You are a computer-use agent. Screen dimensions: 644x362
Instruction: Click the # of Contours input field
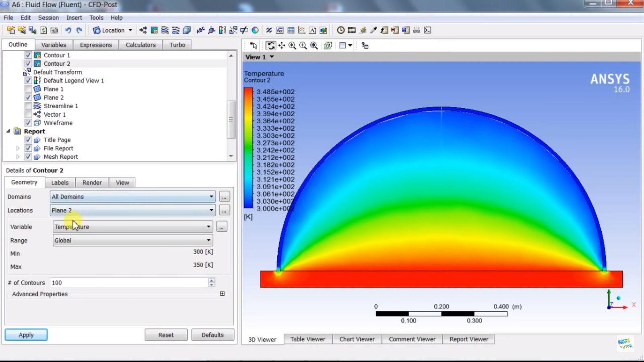(129, 283)
